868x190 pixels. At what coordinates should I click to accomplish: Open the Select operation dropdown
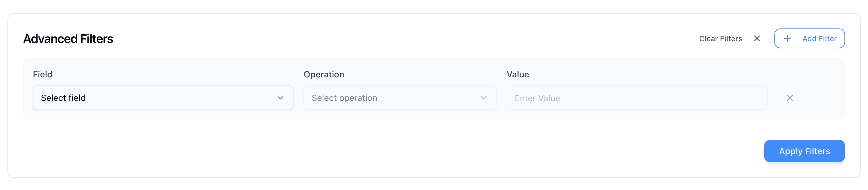click(x=400, y=98)
